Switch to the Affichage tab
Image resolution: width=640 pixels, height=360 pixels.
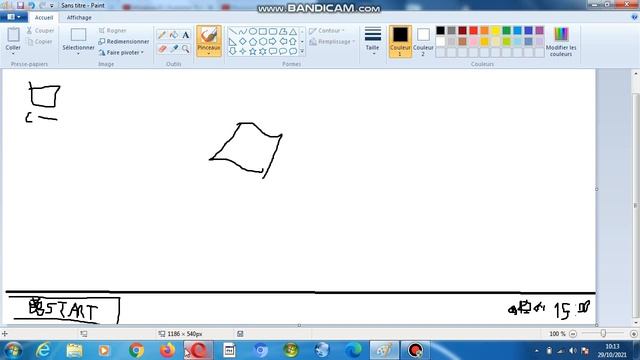(79, 18)
